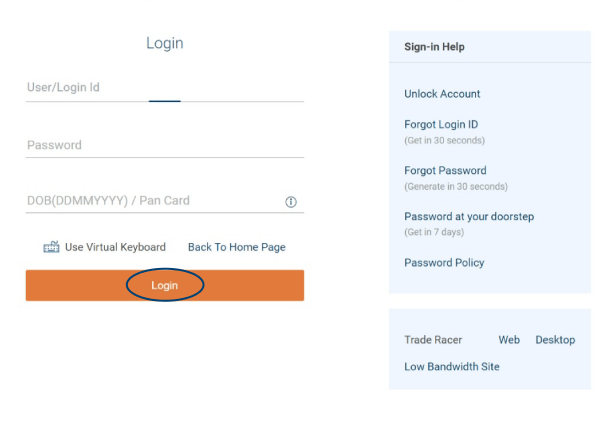The height and width of the screenshot is (430, 610).
Task: Click the info icon beside DOB field
Action: click(291, 201)
